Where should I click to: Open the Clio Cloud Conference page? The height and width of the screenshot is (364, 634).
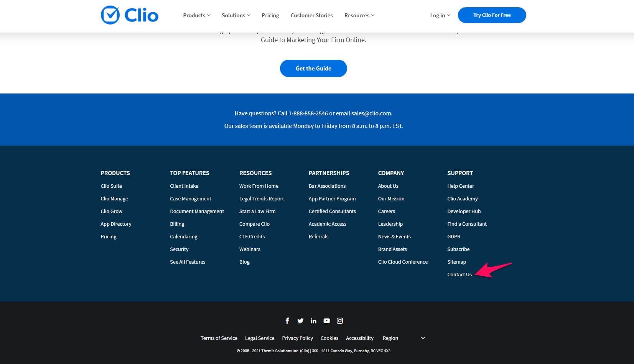click(x=403, y=262)
